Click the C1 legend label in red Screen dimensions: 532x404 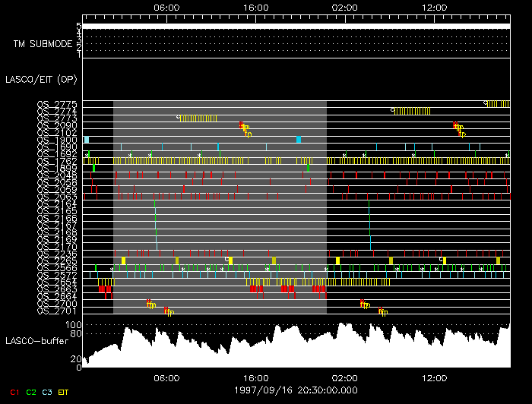click(14, 393)
